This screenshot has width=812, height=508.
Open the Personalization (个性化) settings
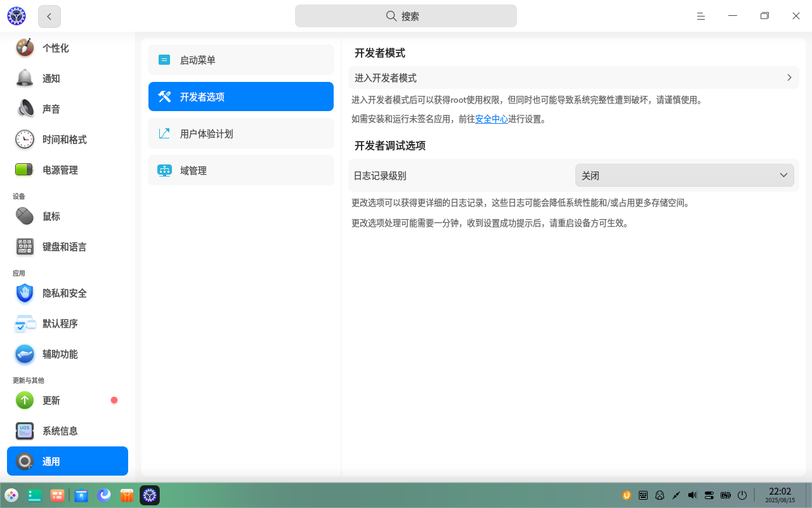tap(55, 48)
